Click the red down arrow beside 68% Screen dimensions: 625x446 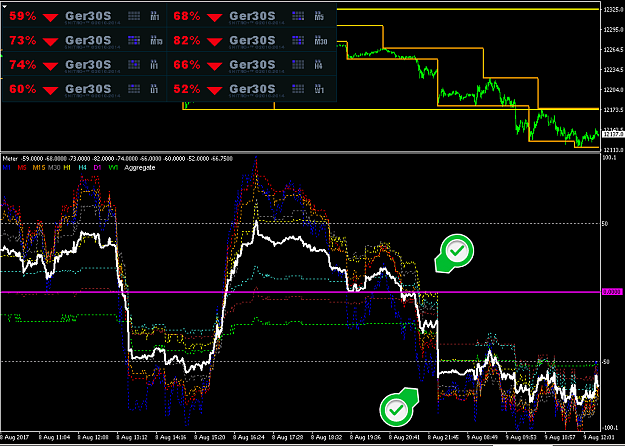[214, 18]
